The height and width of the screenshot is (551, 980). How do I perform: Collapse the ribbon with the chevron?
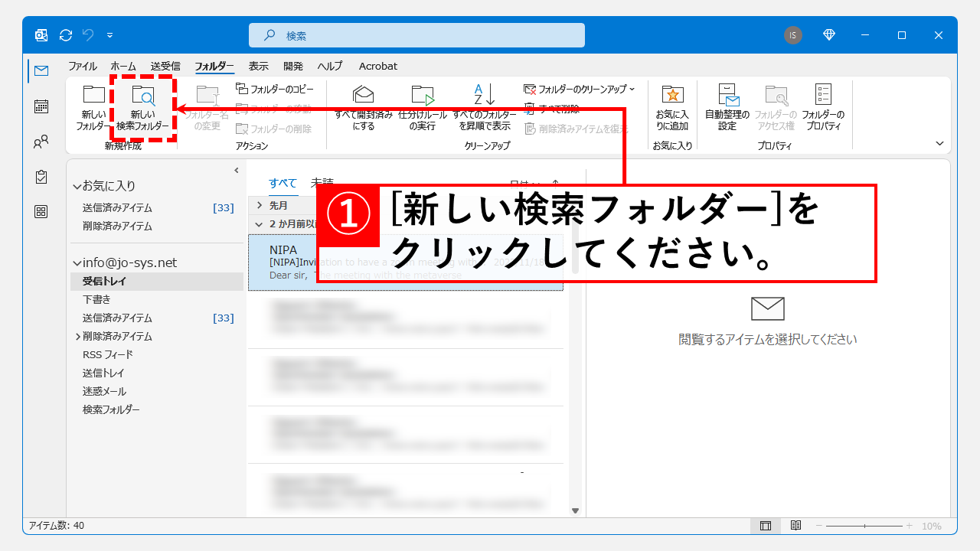point(940,143)
